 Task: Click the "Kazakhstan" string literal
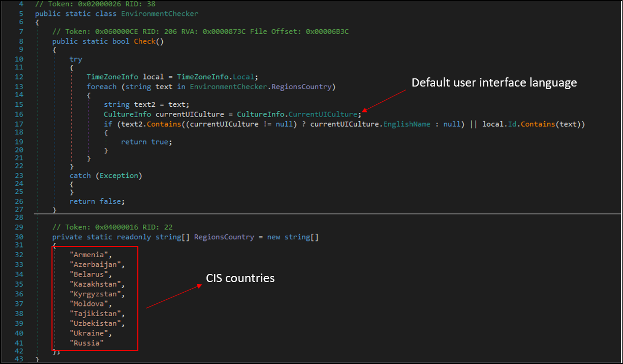coord(95,284)
